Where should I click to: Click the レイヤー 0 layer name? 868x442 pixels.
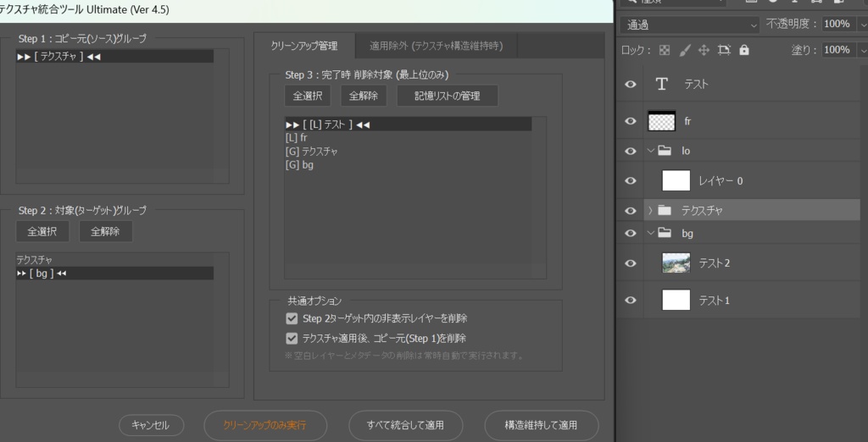tap(721, 181)
